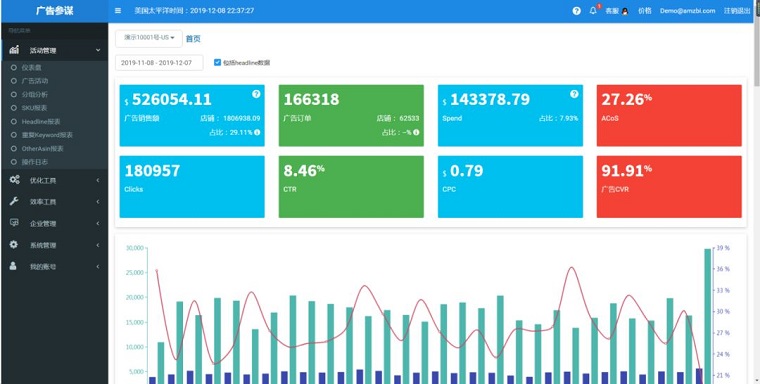This screenshot has height=384, width=760.
Task: Click info icon on 广告订单 card
Action: (x=416, y=132)
